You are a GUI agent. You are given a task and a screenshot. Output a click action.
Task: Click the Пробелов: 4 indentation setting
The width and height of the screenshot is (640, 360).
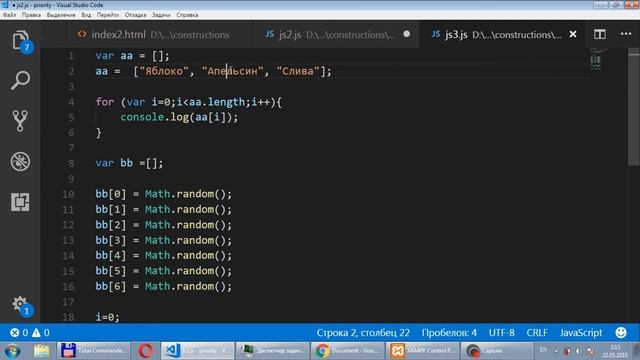[449, 333]
